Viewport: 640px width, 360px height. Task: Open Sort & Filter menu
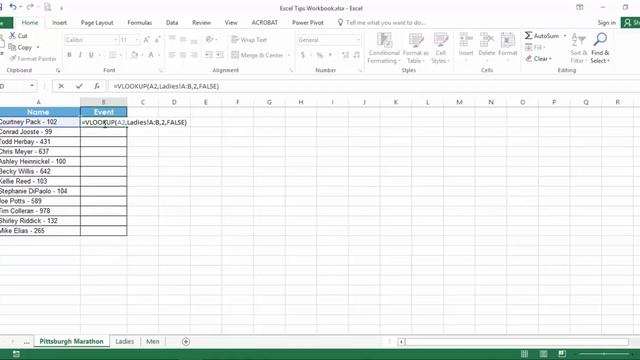point(578,48)
